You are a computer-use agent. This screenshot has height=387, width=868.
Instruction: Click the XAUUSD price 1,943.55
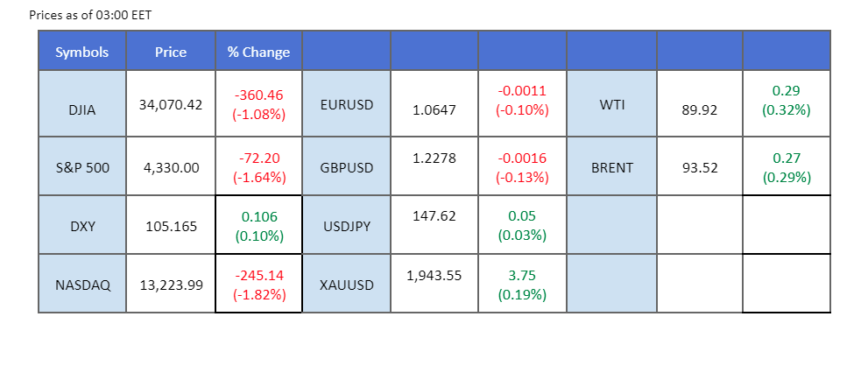(x=434, y=276)
